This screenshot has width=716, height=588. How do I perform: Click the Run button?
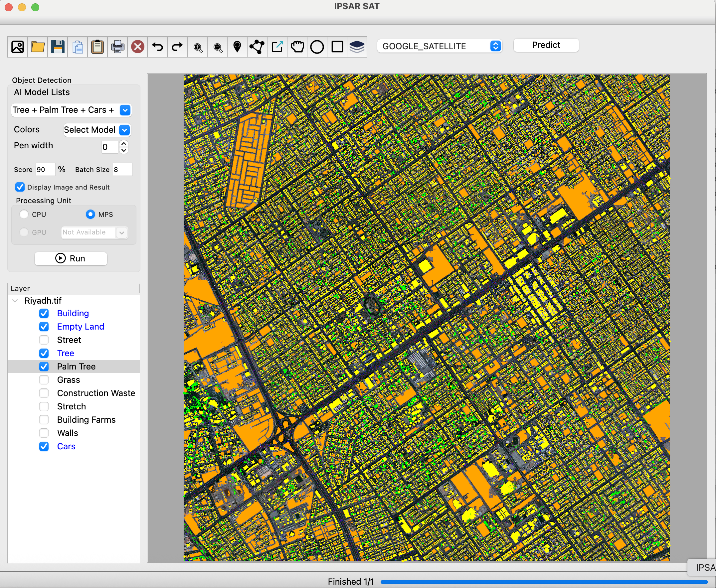(71, 258)
